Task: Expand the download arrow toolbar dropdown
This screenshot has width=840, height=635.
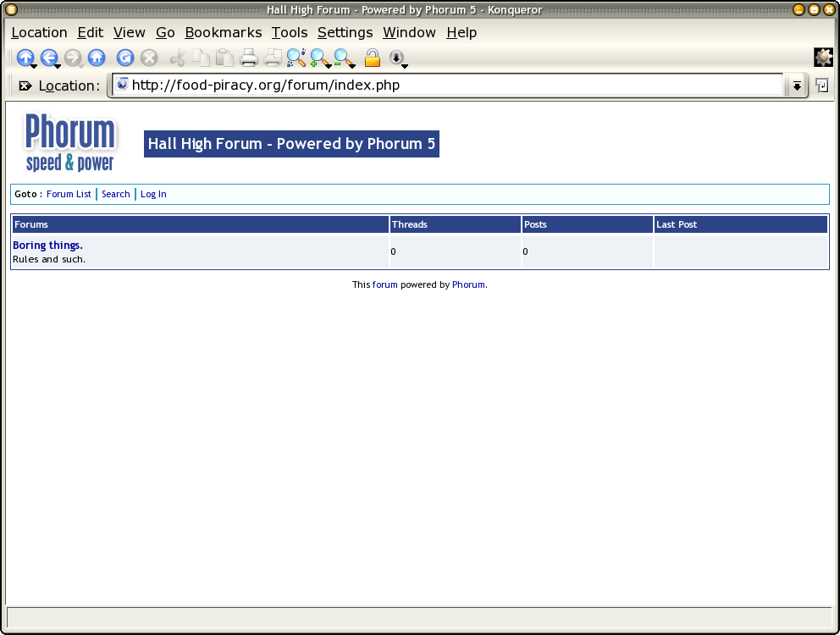Action: (398, 58)
